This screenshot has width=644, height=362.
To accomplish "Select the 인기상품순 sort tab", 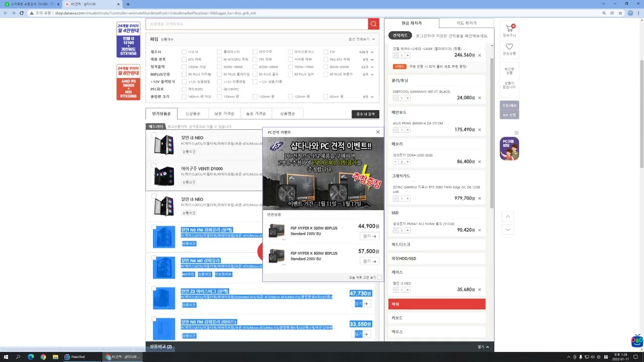I will 162,114.
